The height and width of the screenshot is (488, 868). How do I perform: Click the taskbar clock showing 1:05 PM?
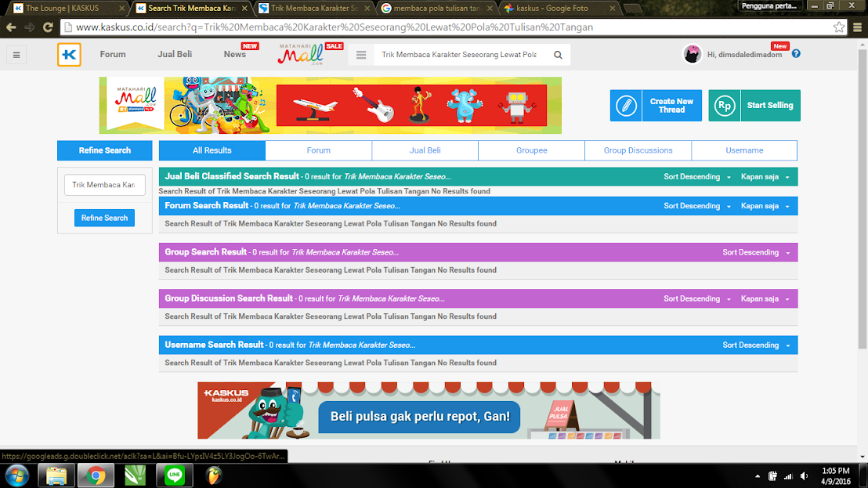click(836, 475)
